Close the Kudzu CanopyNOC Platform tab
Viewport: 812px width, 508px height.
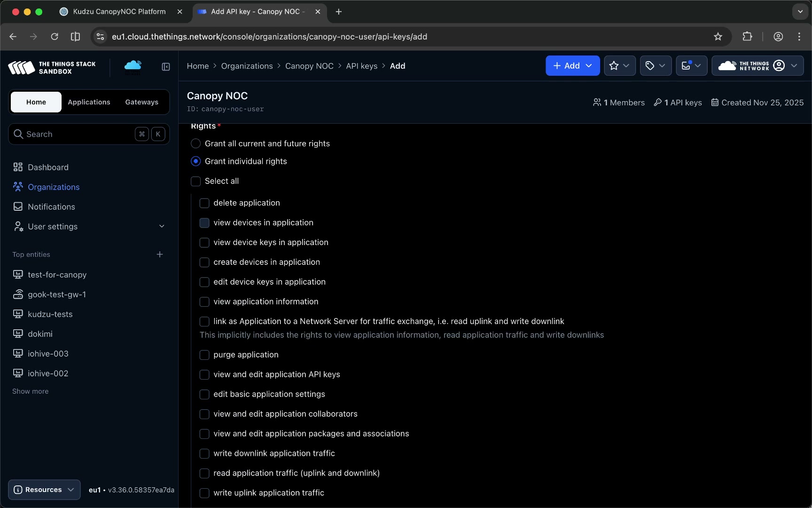[x=180, y=12]
